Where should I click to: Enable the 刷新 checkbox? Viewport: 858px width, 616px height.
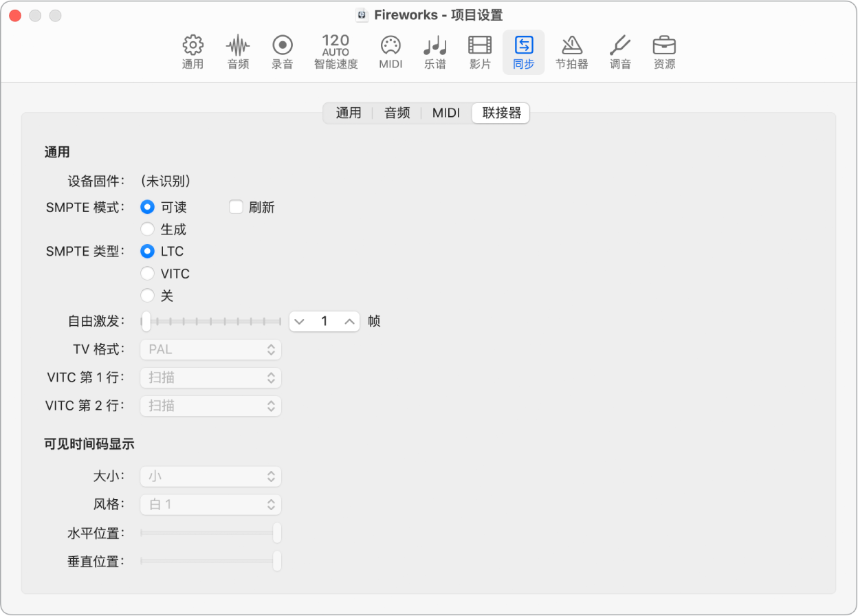tap(235, 207)
